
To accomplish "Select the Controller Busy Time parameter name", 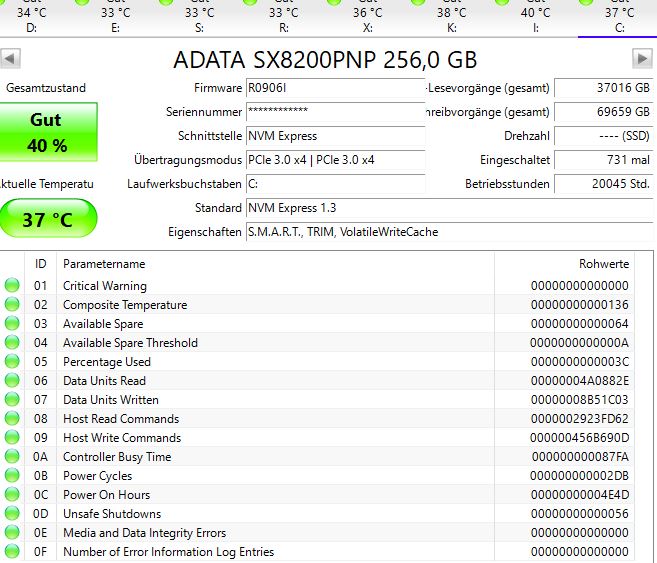I will (x=117, y=457).
